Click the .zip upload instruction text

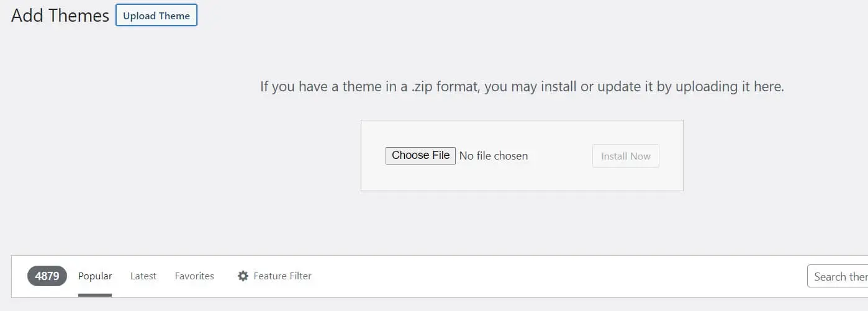coord(522,86)
